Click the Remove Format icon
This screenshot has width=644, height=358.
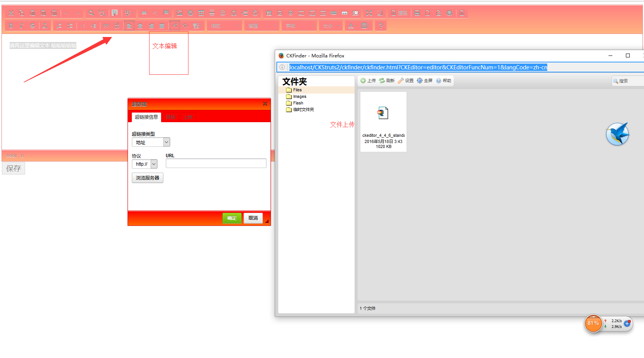coord(45,26)
